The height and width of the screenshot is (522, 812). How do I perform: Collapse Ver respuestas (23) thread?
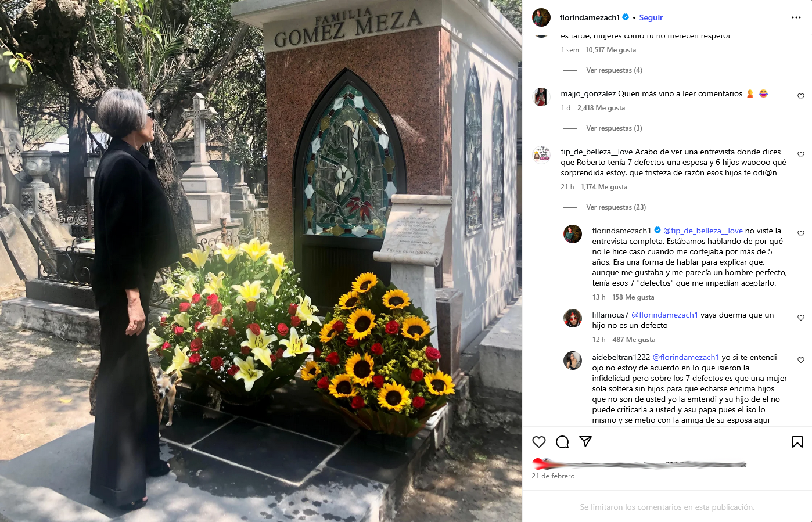coord(616,207)
